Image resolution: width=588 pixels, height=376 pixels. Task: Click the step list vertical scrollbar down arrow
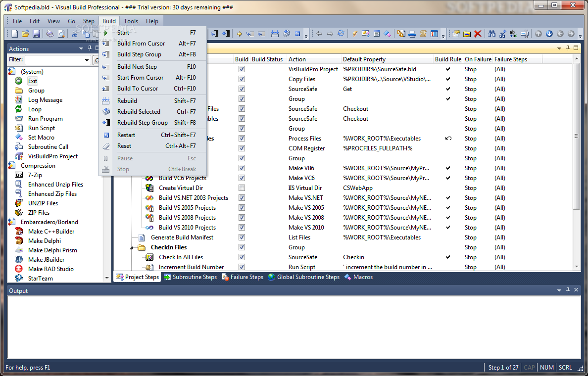coord(577,267)
